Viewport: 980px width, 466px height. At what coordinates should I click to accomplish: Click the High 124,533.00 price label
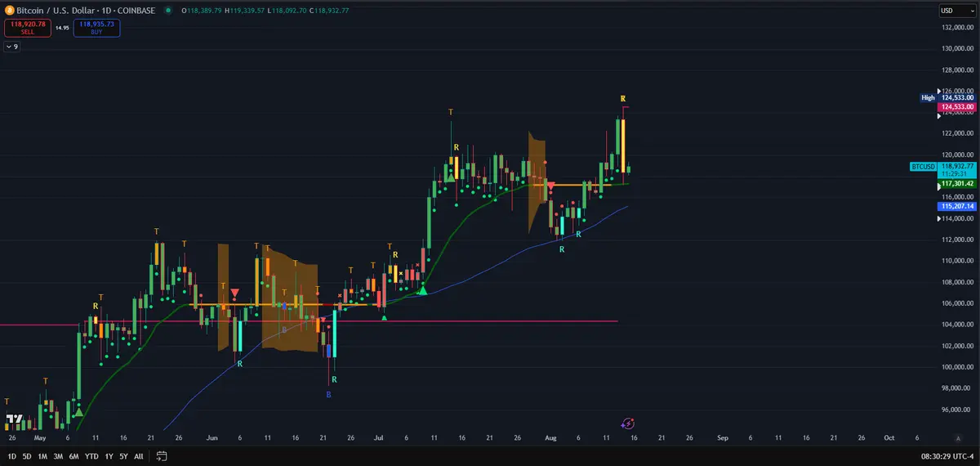948,97
